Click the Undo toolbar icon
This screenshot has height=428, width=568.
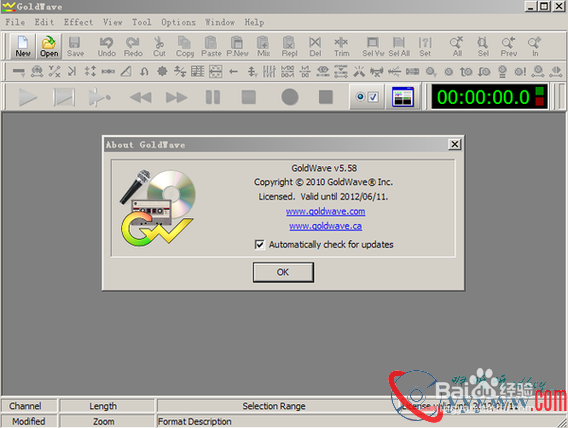(x=106, y=46)
